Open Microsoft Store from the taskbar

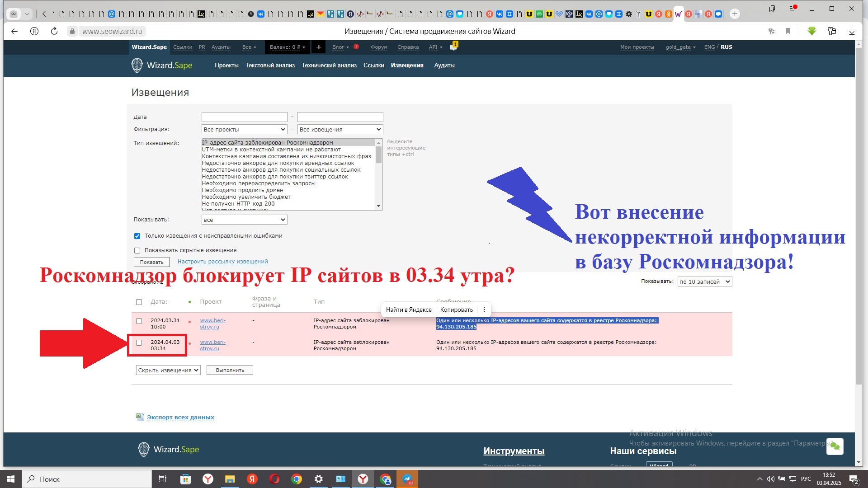(185, 479)
